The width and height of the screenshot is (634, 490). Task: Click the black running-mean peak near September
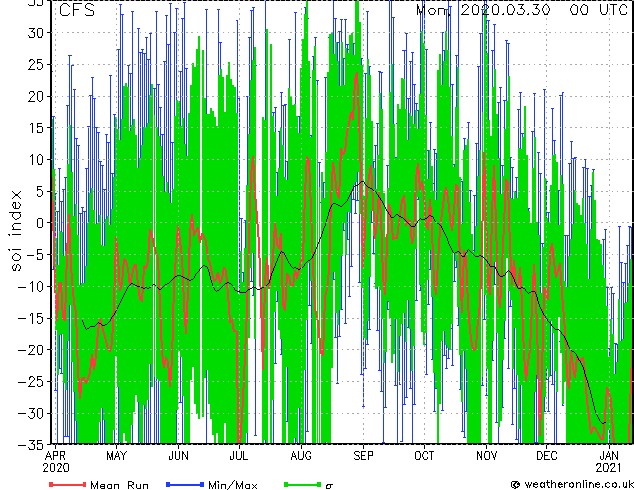point(362,182)
